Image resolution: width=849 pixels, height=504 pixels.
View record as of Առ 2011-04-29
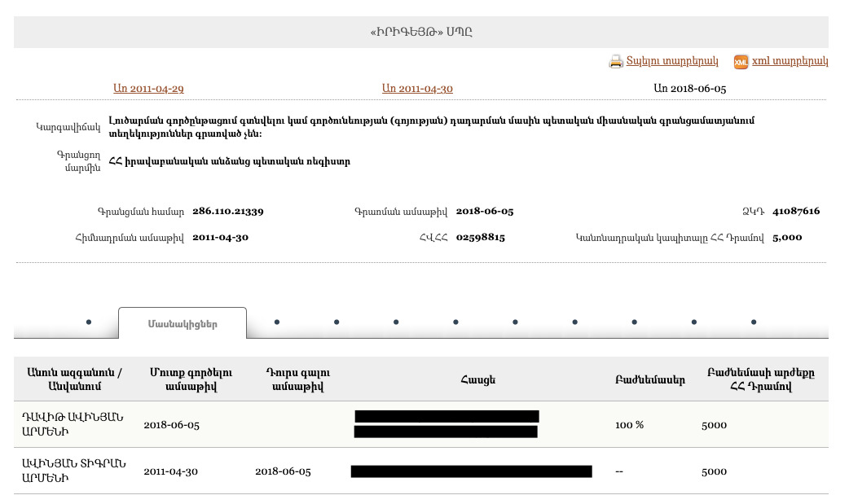(148, 89)
